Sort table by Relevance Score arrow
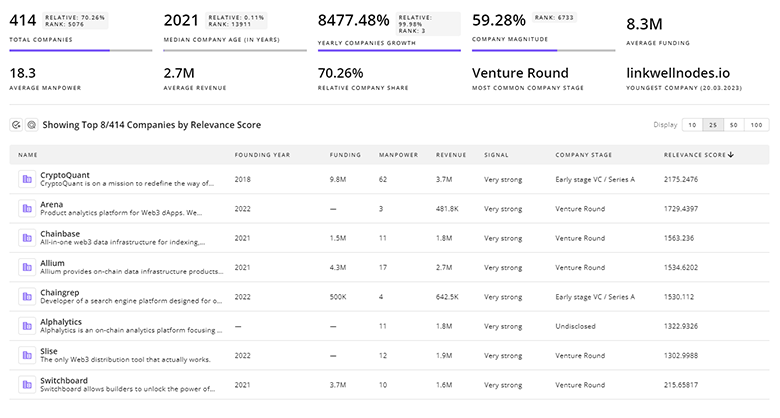 (x=731, y=155)
